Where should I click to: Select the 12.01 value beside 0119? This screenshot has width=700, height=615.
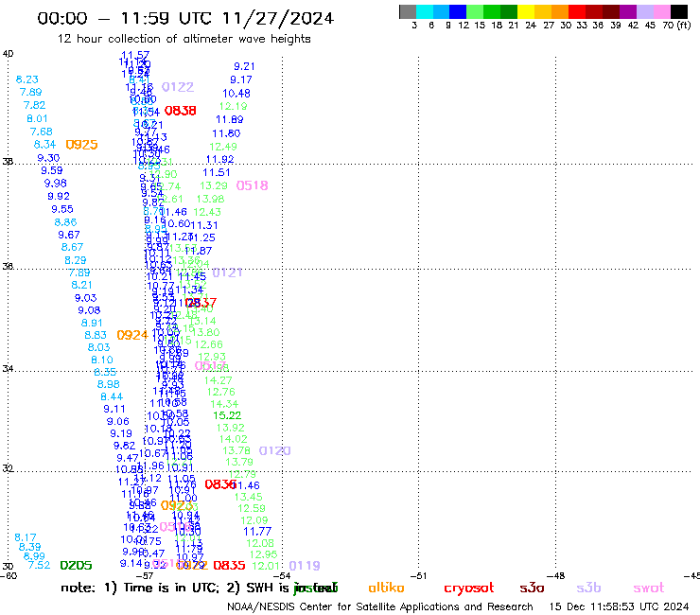click(266, 566)
